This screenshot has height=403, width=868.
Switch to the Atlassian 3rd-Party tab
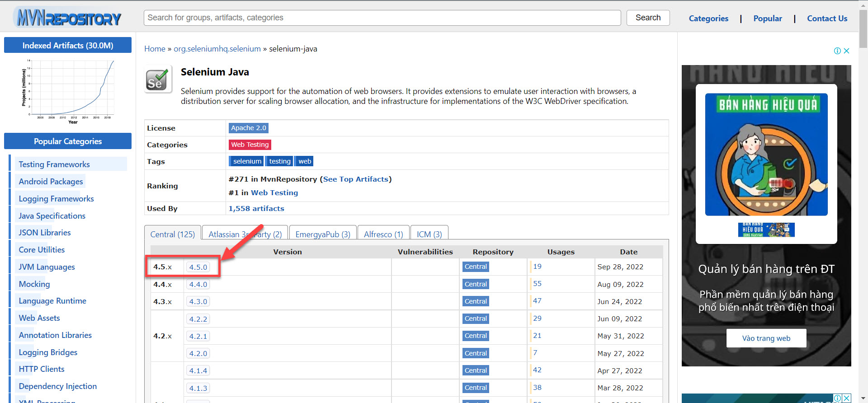[245, 234]
